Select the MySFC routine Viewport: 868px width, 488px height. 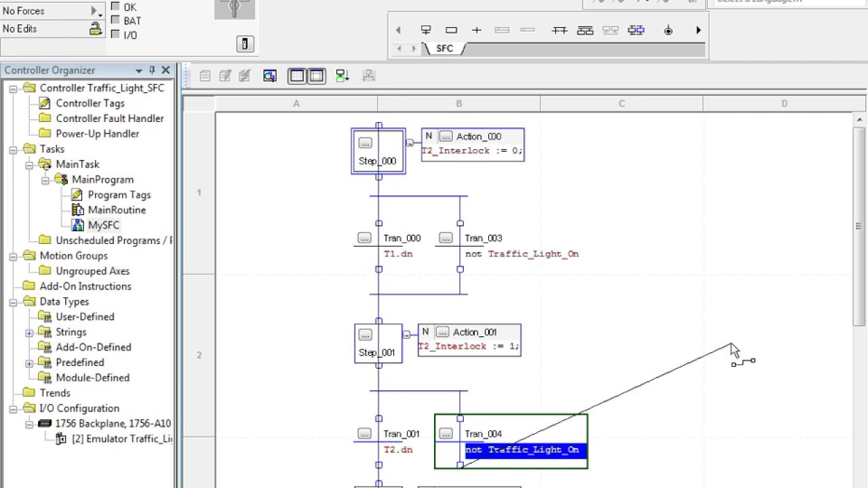tap(103, 225)
